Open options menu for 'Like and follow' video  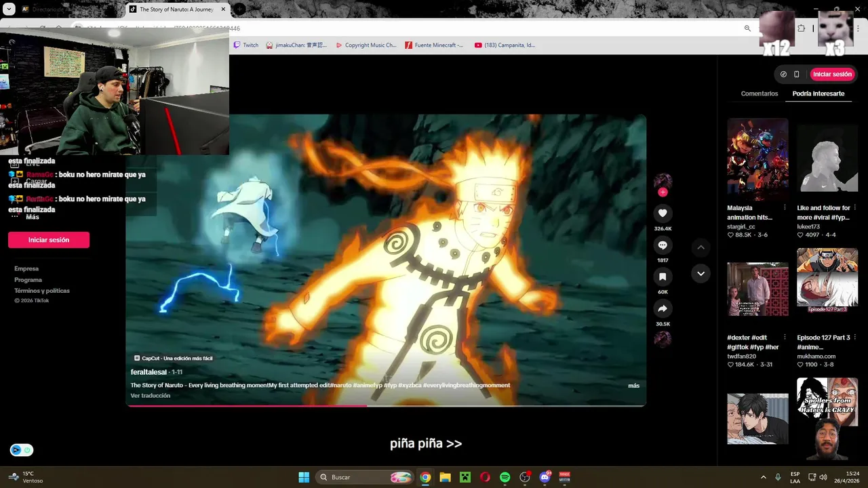854,207
